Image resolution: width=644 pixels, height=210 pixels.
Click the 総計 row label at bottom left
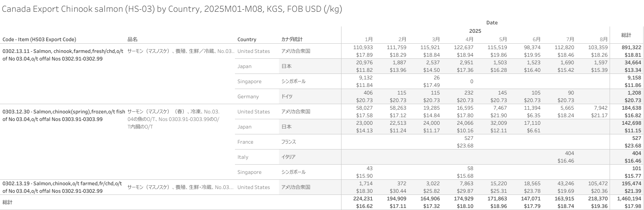pyautogui.click(x=8, y=202)
